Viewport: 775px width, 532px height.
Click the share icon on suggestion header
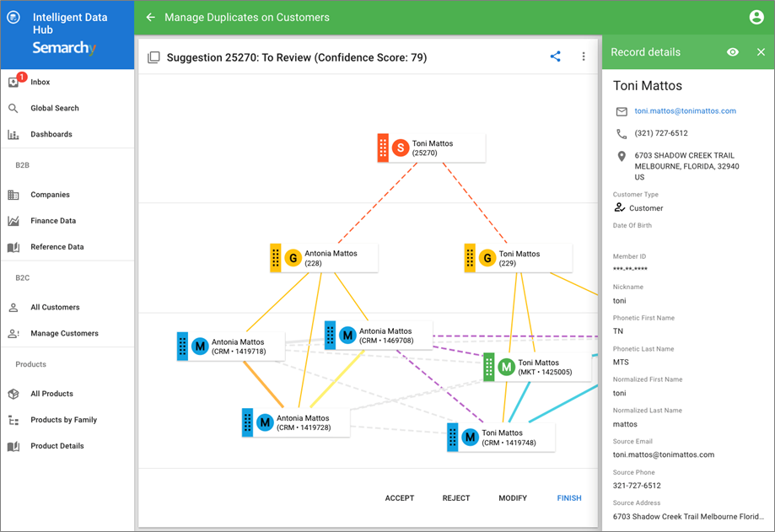tap(556, 56)
